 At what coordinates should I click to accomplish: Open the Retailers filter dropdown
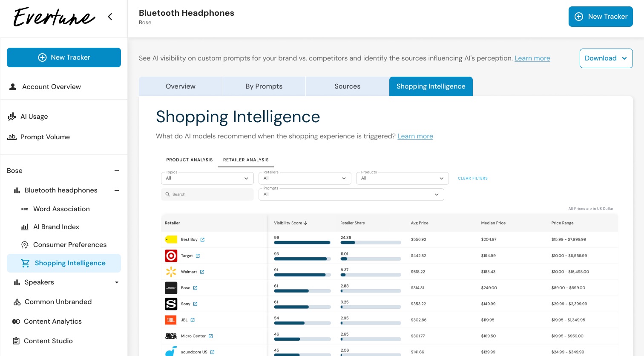pyautogui.click(x=305, y=178)
